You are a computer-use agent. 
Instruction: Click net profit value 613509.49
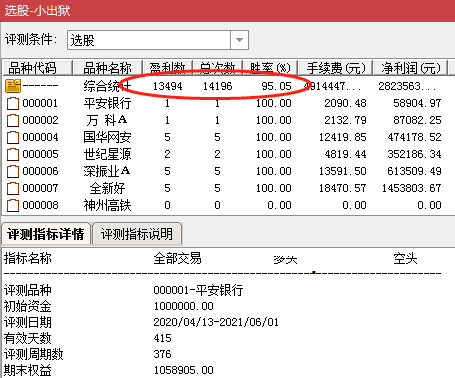[414, 171]
